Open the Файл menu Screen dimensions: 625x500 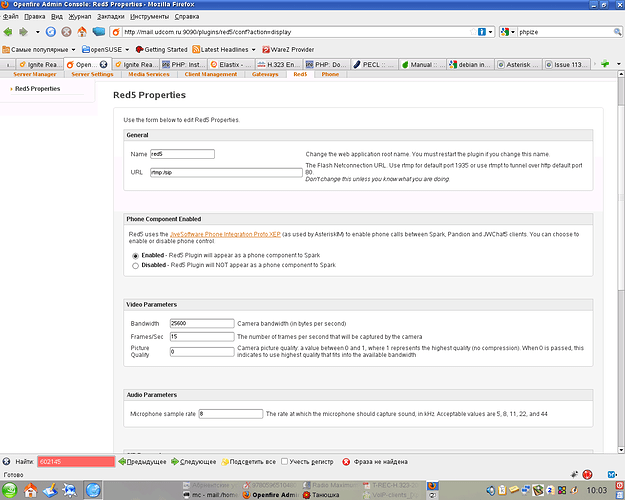[x=11, y=16]
